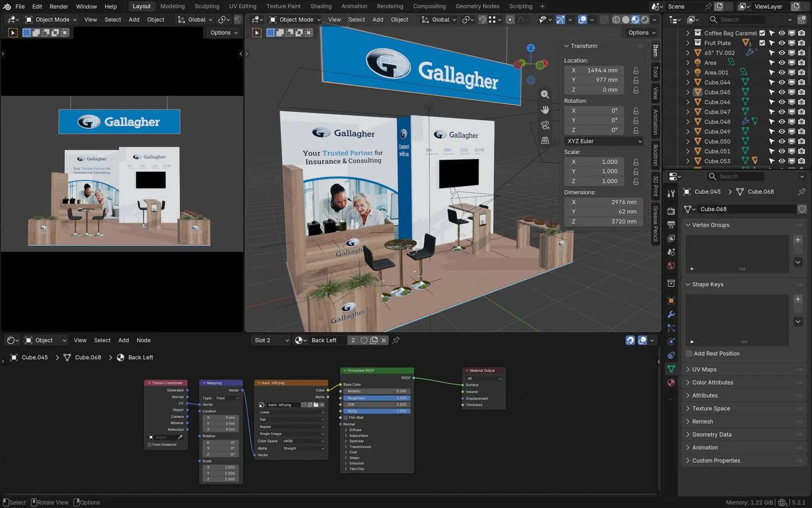
Task: Open the Tool properties tab (wrench and screwdriver)
Action: coord(671,193)
